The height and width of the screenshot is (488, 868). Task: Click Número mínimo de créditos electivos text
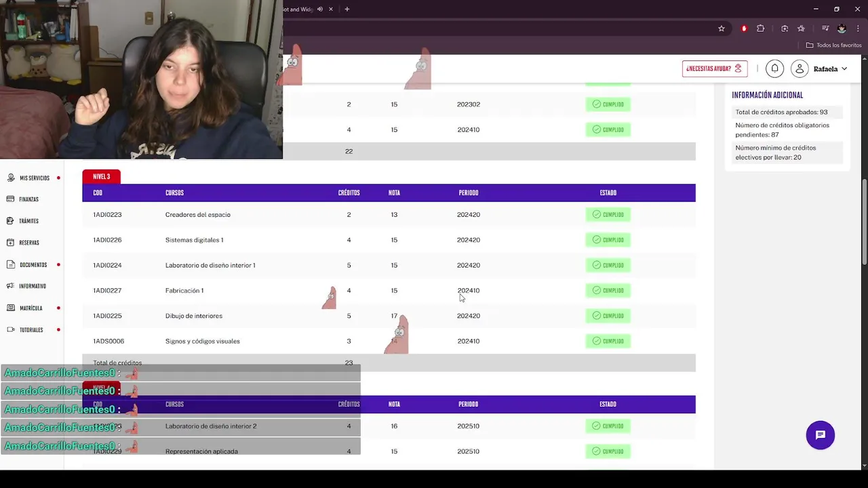pos(776,152)
